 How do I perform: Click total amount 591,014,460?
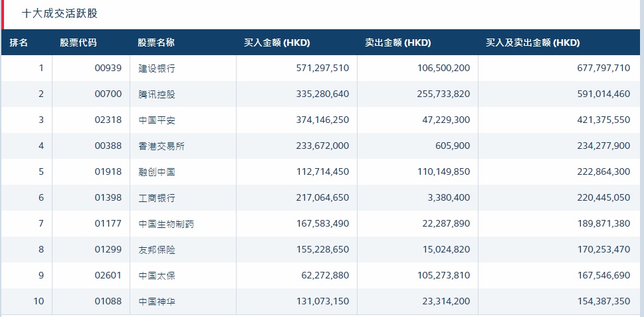[603, 94]
